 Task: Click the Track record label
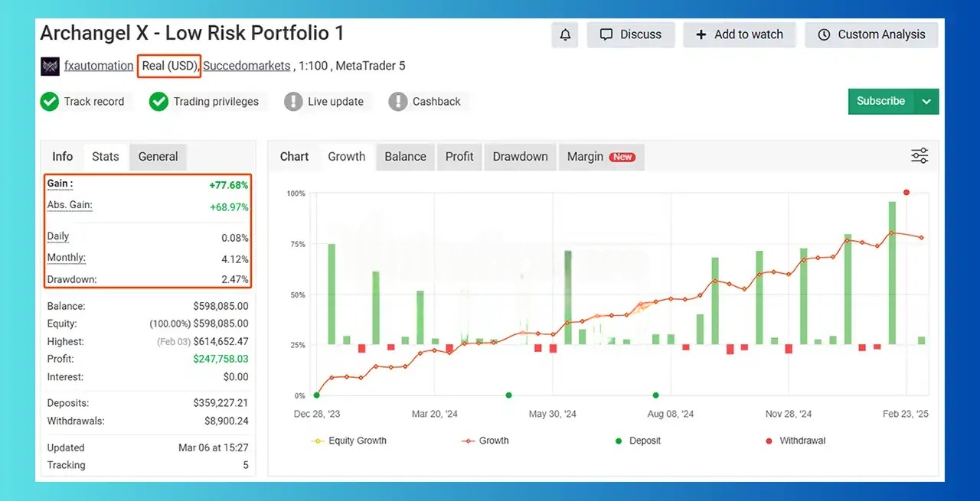pos(94,102)
